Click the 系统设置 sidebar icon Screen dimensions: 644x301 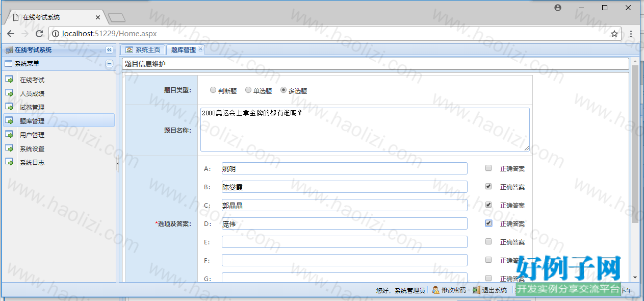(x=9, y=148)
